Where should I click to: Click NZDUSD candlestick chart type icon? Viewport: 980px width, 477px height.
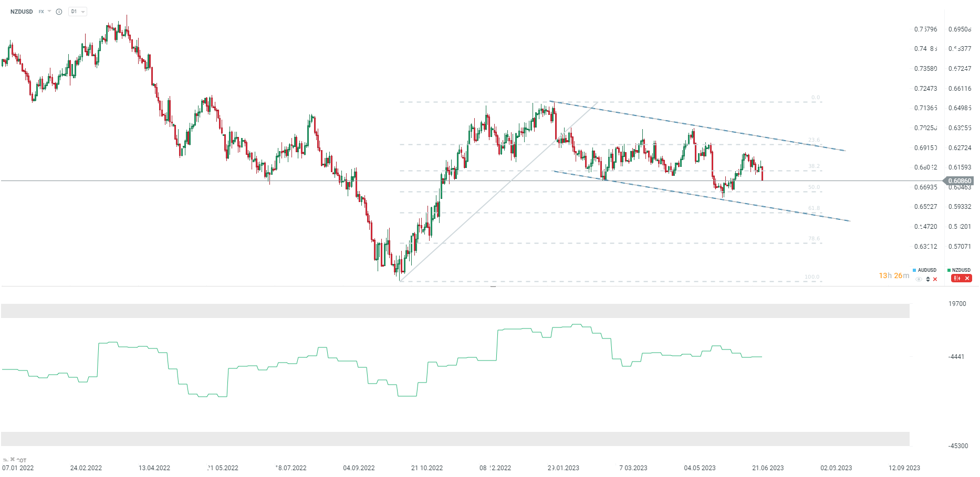(x=957, y=279)
